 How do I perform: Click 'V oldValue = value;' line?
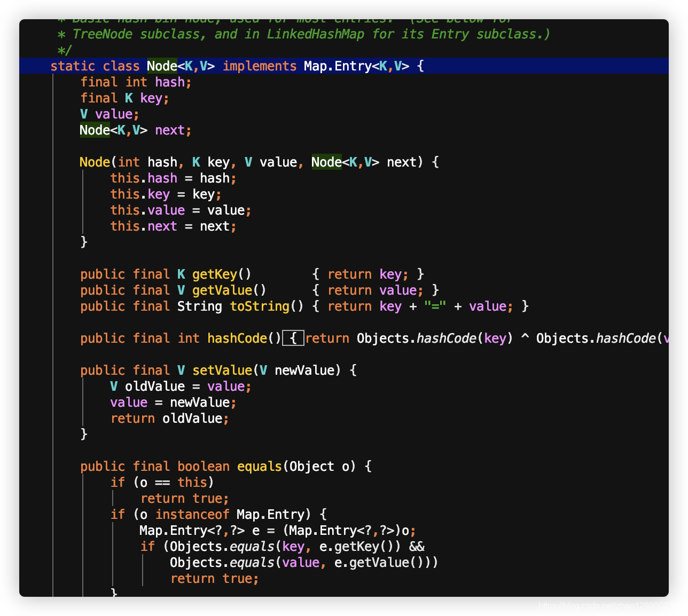pos(181,386)
